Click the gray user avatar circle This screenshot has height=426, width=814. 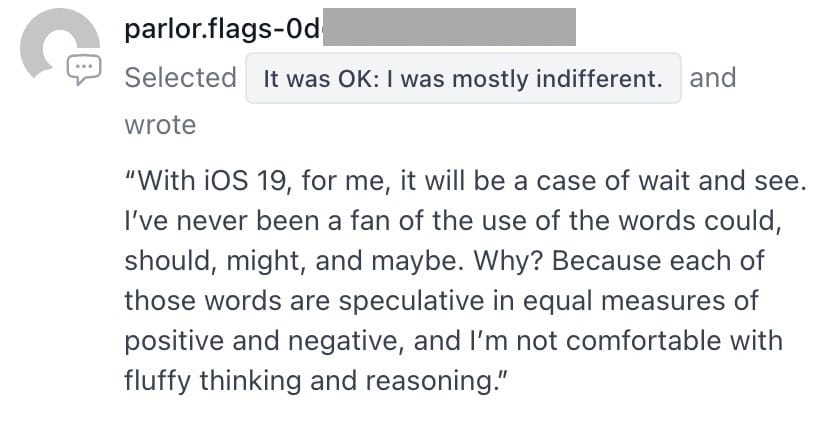pyautogui.click(x=60, y=44)
